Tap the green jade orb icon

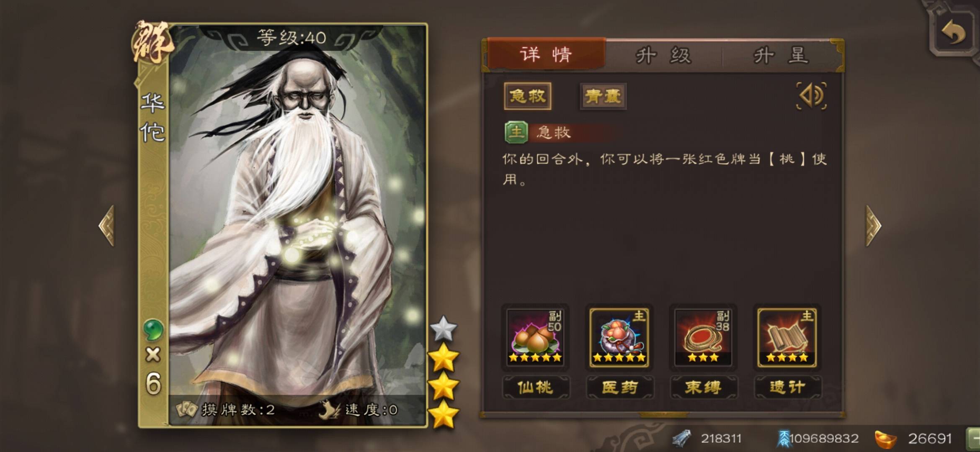coord(153,330)
